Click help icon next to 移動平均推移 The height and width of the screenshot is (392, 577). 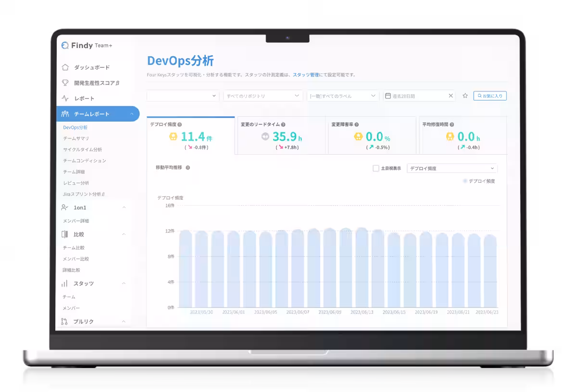[188, 168]
